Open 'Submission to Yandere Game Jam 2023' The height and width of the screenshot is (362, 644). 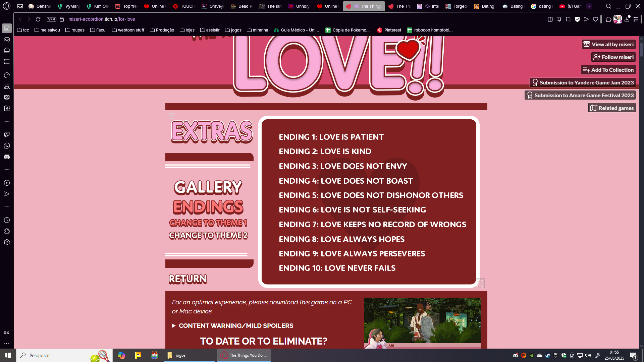(x=583, y=82)
